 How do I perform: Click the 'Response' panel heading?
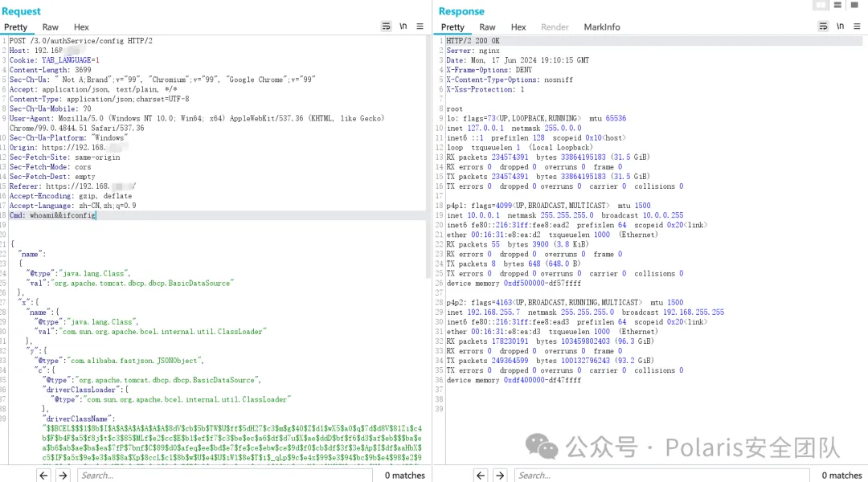coord(461,11)
